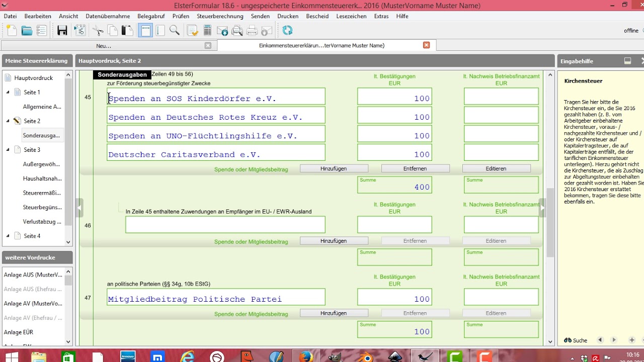Go forward in Eingabehilfe with right arrow
This screenshot has height=362, width=644.
[614, 340]
